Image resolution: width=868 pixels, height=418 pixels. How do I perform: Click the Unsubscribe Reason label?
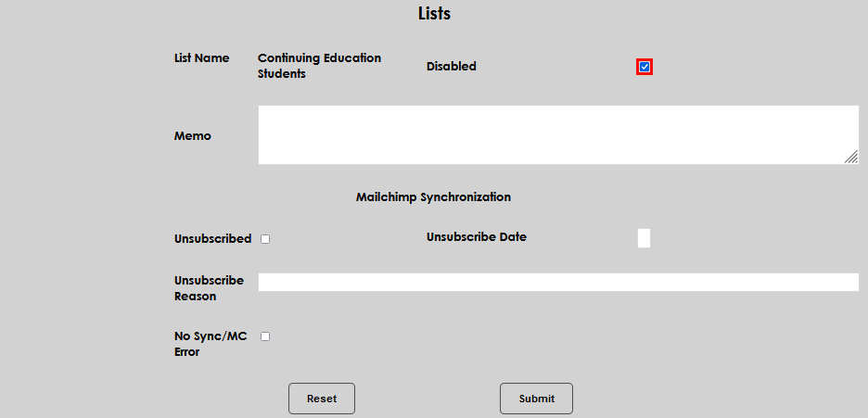[x=209, y=288]
